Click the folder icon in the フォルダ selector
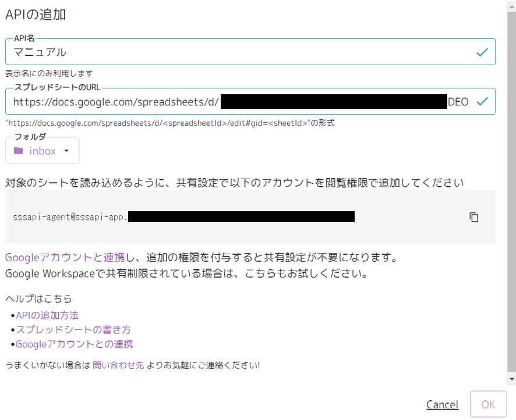The image size is (516, 420). coord(18,150)
